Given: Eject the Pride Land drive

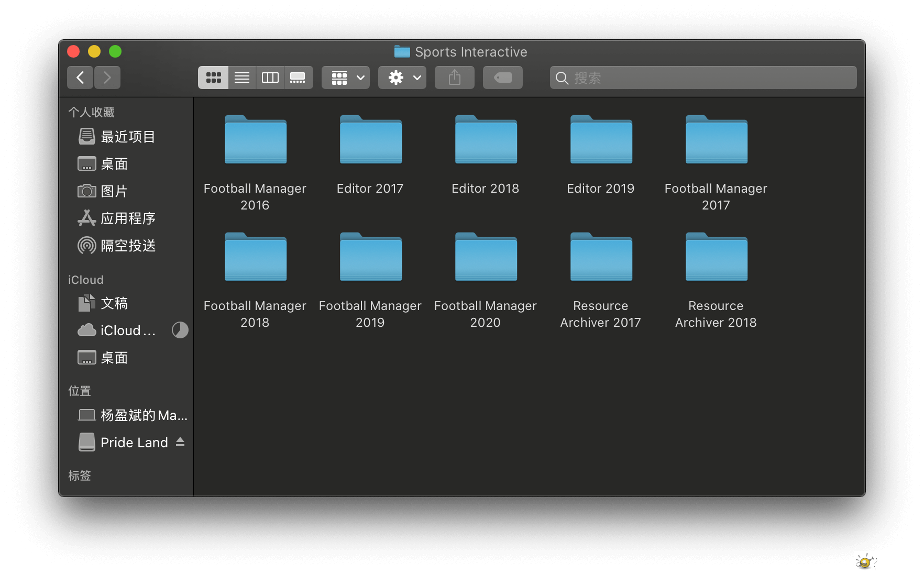Looking at the screenshot, I should (x=180, y=442).
